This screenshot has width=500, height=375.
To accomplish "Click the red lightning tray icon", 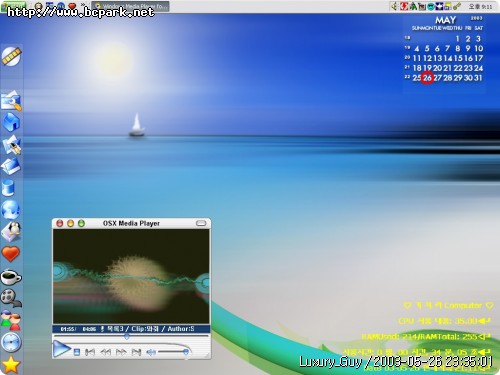I will tap(404, 6).
